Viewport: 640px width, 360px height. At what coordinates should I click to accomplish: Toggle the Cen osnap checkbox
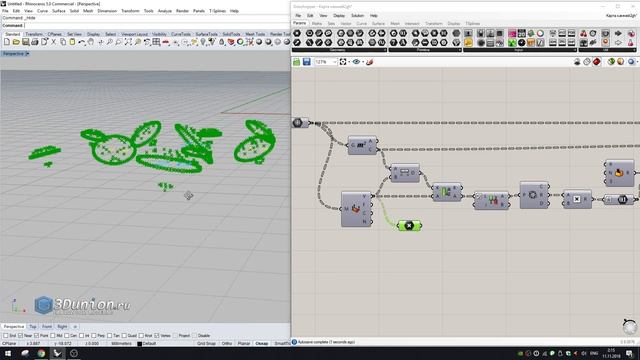pyautogui.click(x=67, y=336)
